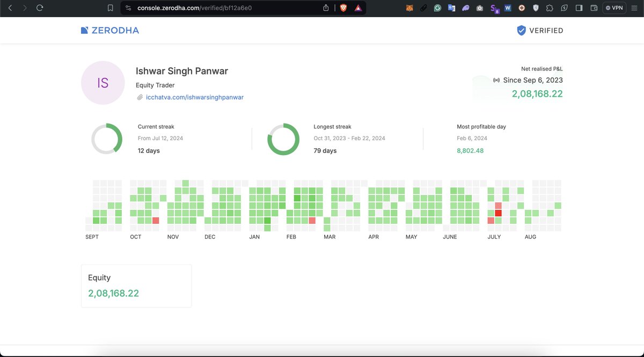The width and height of the screenshot is (644, 357).
Task: Open site settings icon beside the URL
Action: coord(128,8)
